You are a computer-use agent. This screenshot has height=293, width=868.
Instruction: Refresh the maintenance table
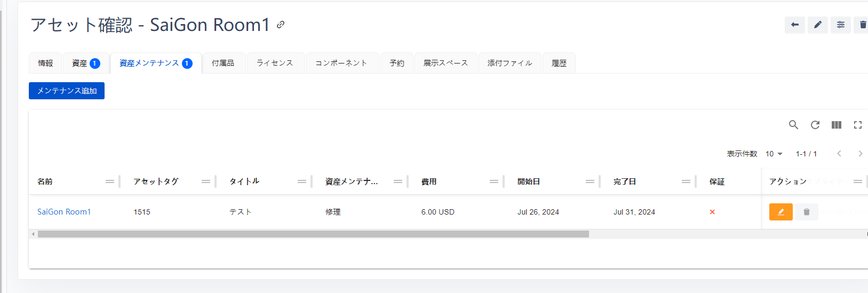tap(815, 125)
